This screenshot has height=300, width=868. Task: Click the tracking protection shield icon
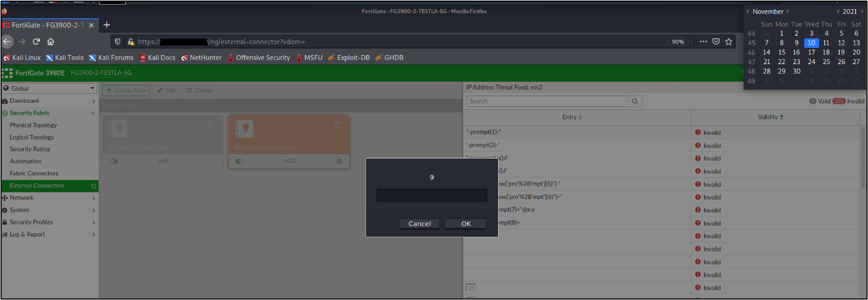click(x=118, y=42)
